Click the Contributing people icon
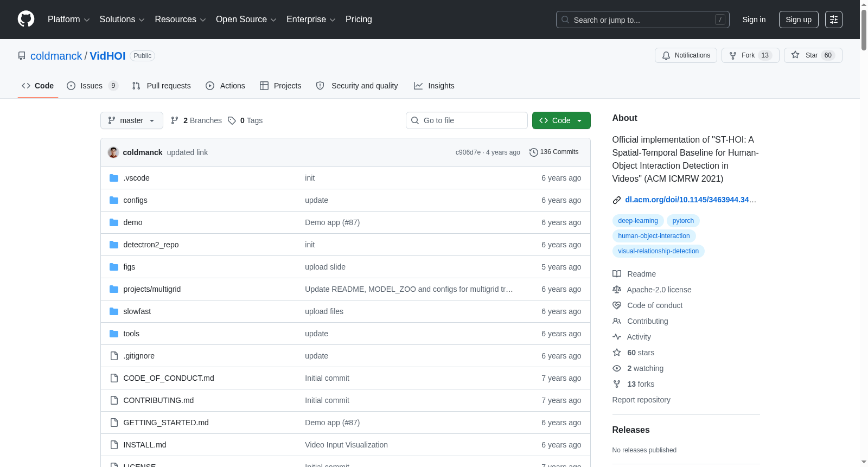The image size is (868, 467). pos(617,321)
